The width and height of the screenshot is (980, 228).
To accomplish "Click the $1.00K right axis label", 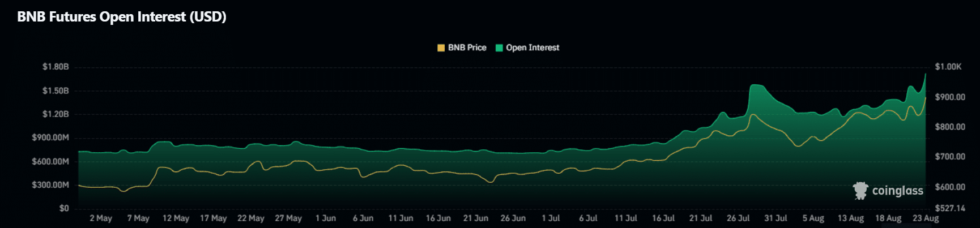I will pos(948,67).
